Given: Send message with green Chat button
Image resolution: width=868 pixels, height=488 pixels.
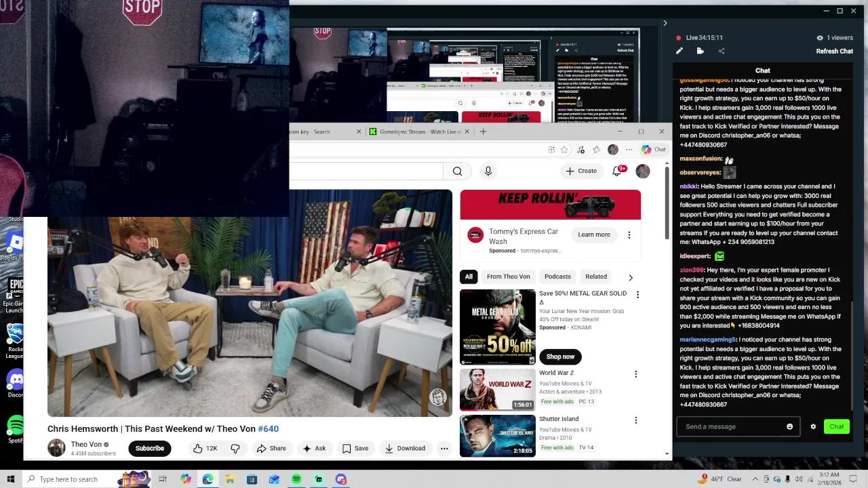Looking at the screenshot, I should pyautogui.click(x=837, y=426).
